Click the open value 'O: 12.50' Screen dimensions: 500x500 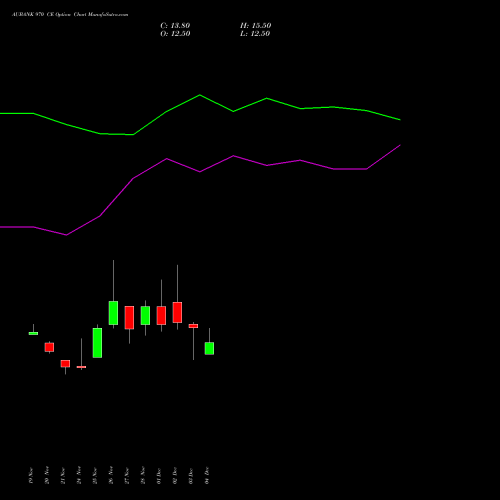[175, 34]
